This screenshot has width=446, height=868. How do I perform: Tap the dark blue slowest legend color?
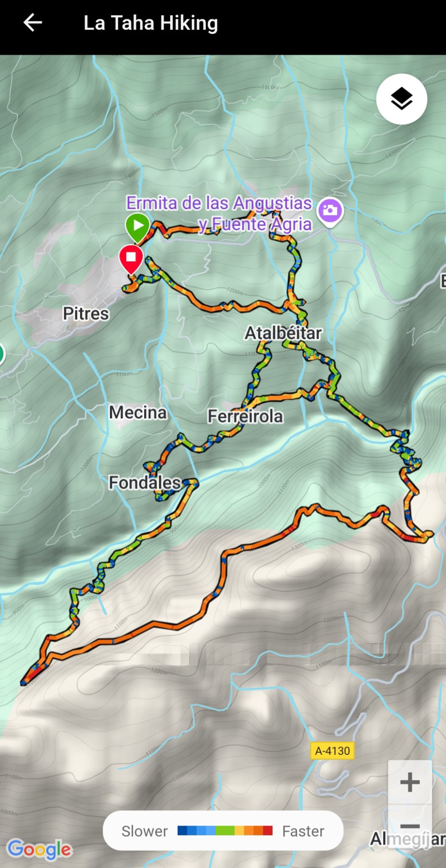pyautogui.click(x=182, y=830)
